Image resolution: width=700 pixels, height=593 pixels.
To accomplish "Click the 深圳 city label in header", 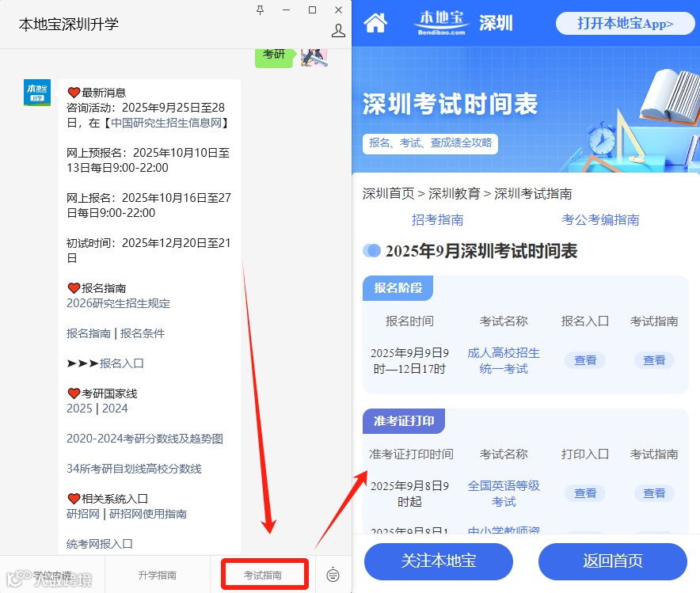I will point(496,23).
